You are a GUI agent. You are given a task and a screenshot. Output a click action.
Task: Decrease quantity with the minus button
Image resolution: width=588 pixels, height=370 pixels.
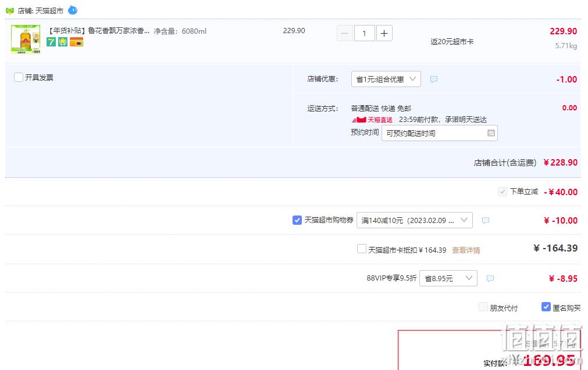point(345,33)
